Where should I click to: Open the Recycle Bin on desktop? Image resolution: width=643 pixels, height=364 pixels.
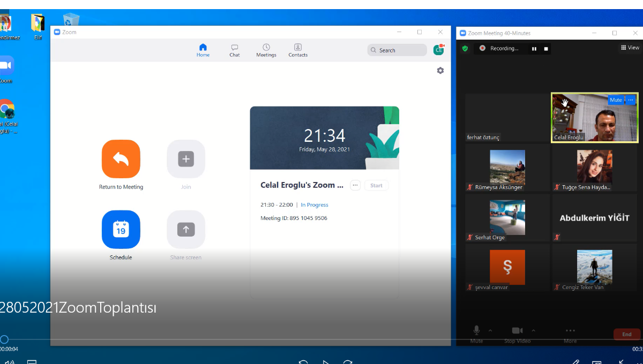point(71,20)
